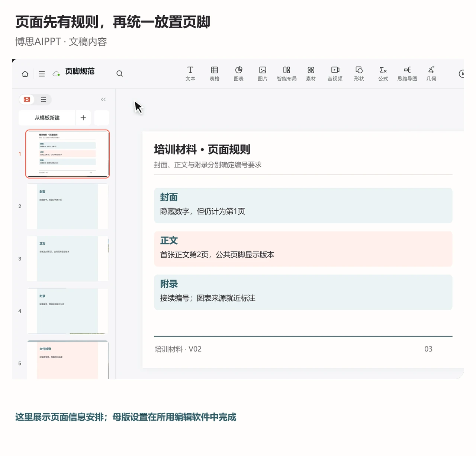The width and height of the screenshot is (476, 456).
Task: Select slide 1 thumbnail in the panel
Action: (x=67, y=154)
